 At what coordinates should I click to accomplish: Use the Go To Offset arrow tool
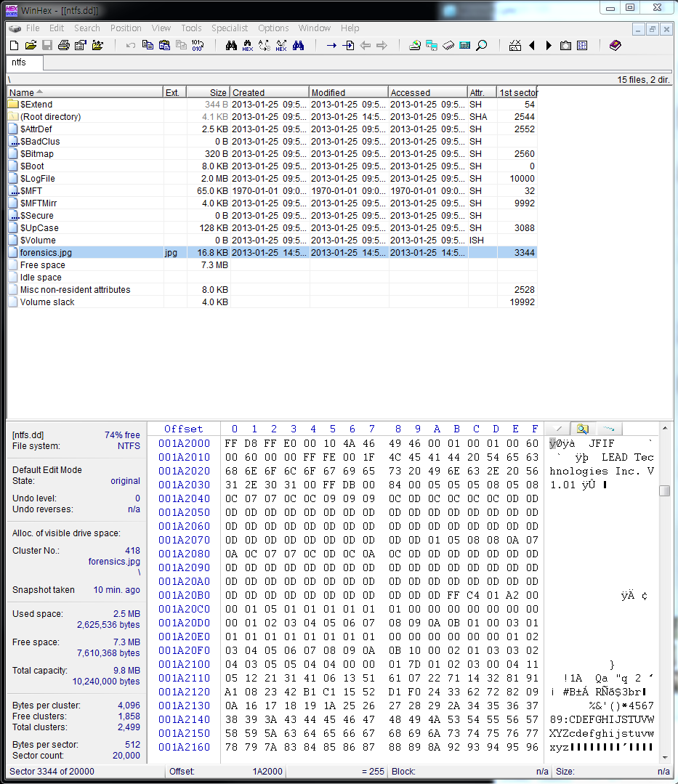(332, 45)
